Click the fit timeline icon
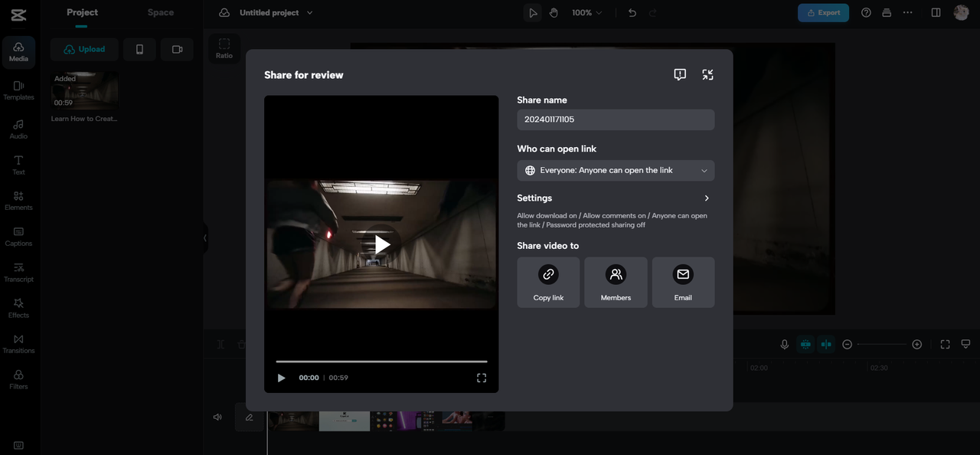 coord(945,345)
